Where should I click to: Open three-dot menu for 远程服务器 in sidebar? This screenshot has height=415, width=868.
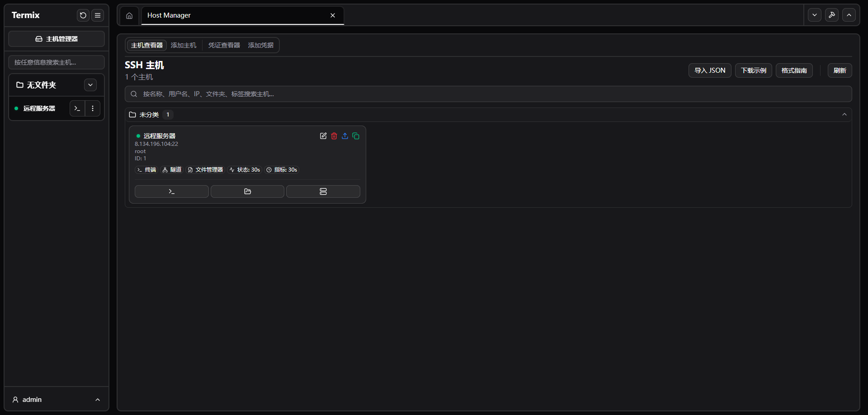pyautogui.click(x=93, y=108)
